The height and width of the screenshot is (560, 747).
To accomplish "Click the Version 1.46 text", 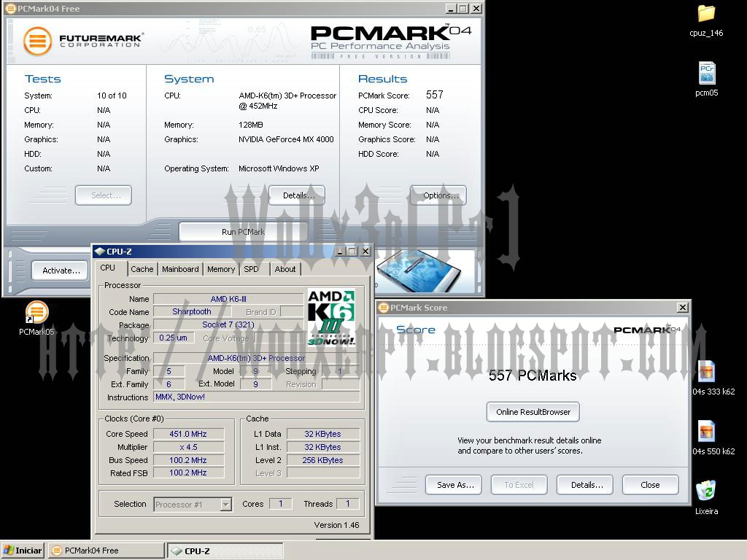I will point(336,525).
